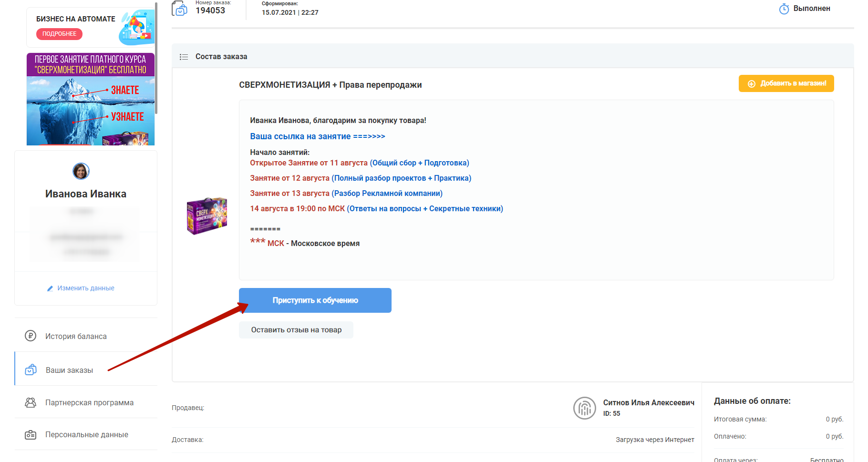Viewport: 868px width, 462px height.
Task: Click the Загрузка через Интернет delivery value
Action: [x=655, y=440]
